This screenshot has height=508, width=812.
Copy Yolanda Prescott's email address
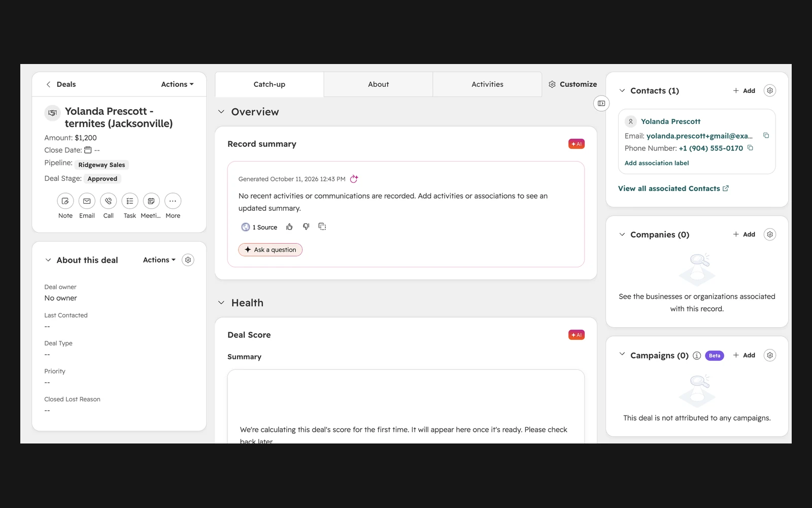(x=766, y=136)
